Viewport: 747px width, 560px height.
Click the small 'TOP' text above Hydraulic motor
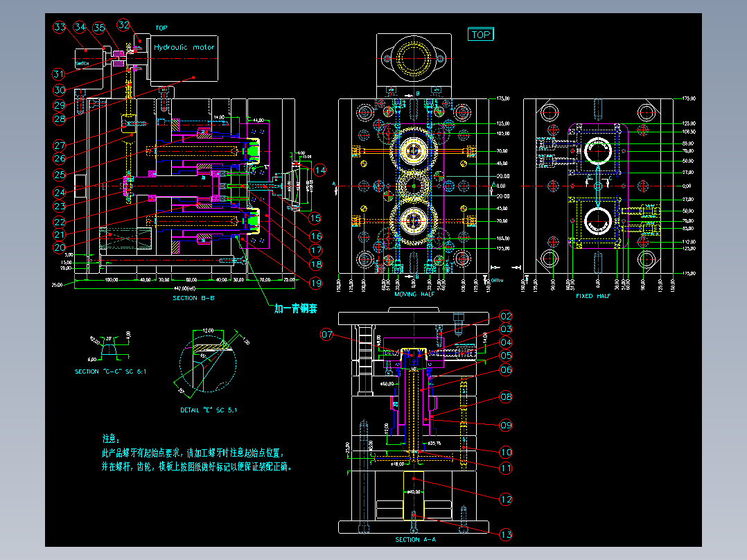(x=161, y=28)
